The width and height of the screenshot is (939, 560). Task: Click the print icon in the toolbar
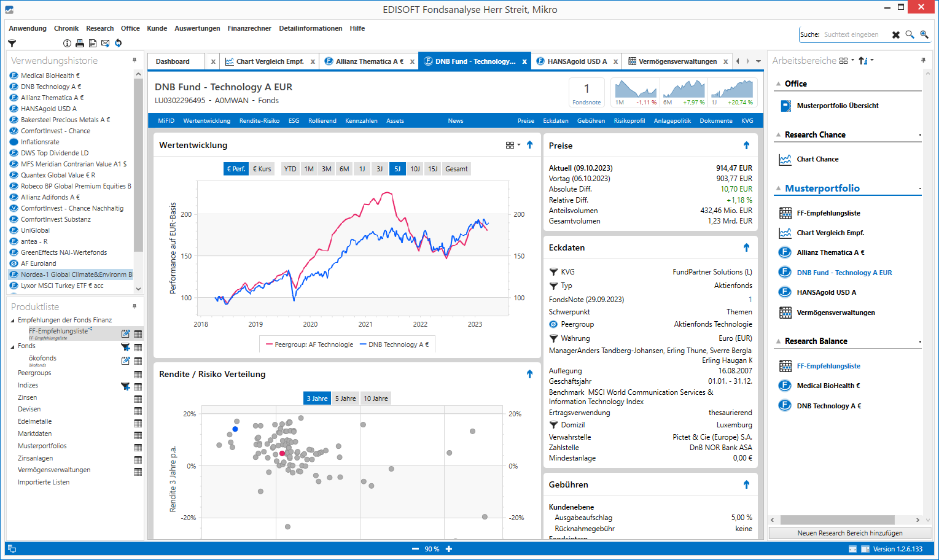80,44
